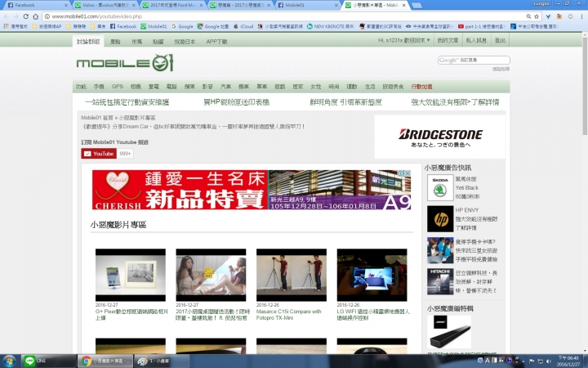The width and height of the screenshot is (588, 368).
Task: Open 私人訊息 link in top bar
Action: click(x=476, y=40)
